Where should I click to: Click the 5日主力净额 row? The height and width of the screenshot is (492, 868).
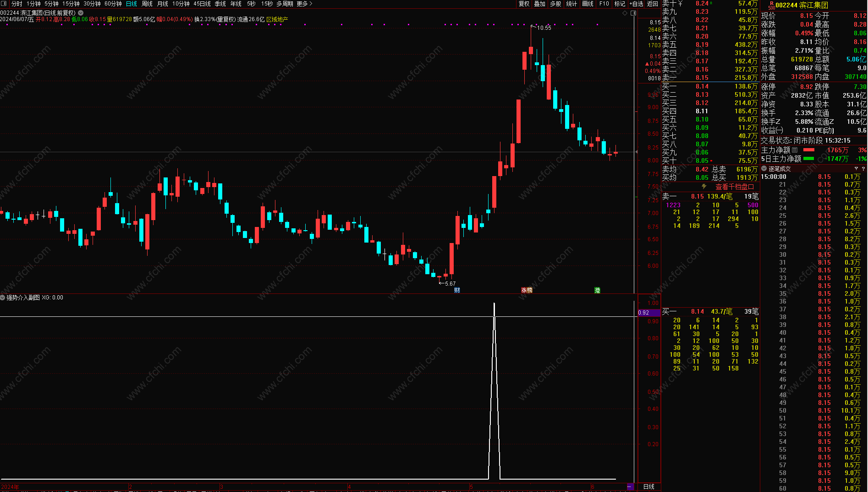(813, 159)
